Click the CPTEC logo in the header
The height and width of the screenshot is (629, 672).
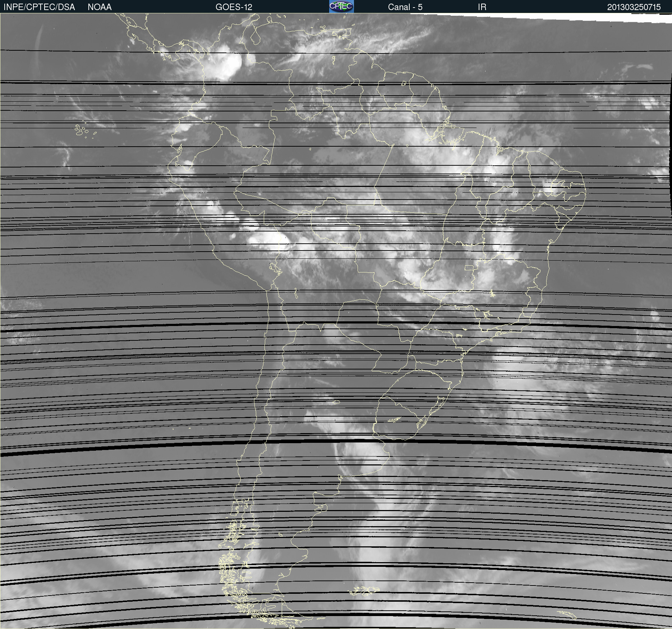pyautogui.click(x=341, y=6)
